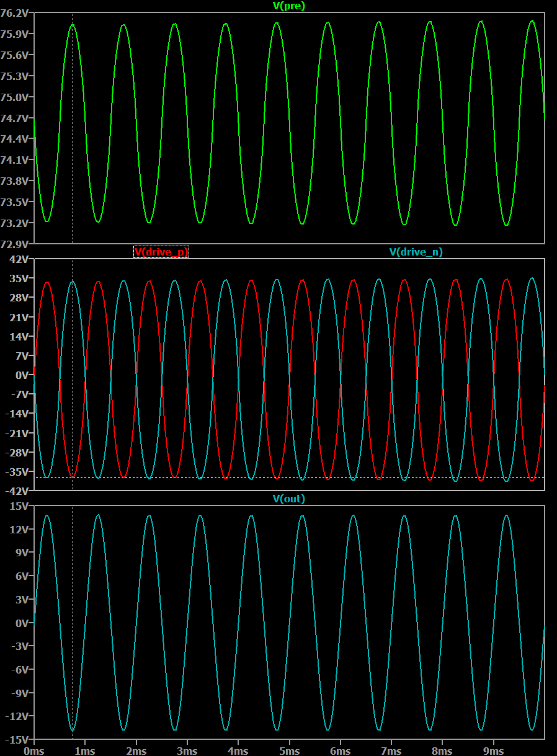Click the 3V axis label

22,600
